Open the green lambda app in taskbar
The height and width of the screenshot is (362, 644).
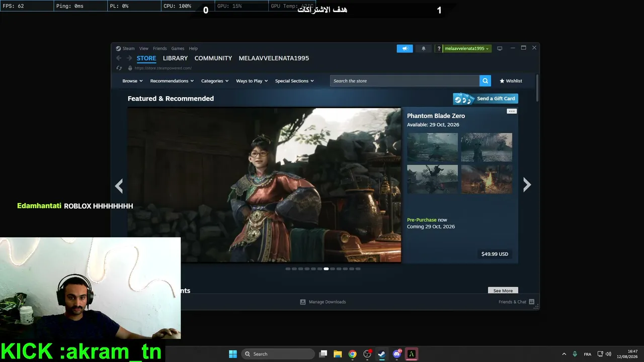coord(412,354)
